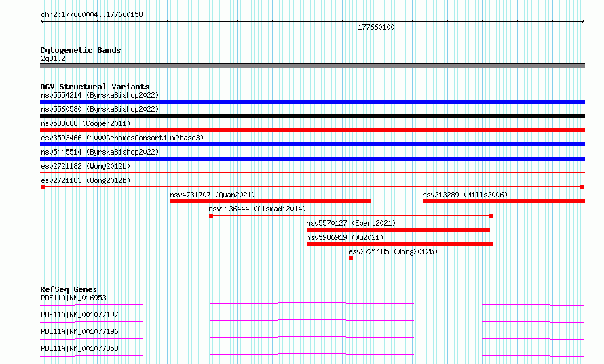Click left red end marker of nsv1136444

click(211, 216)
